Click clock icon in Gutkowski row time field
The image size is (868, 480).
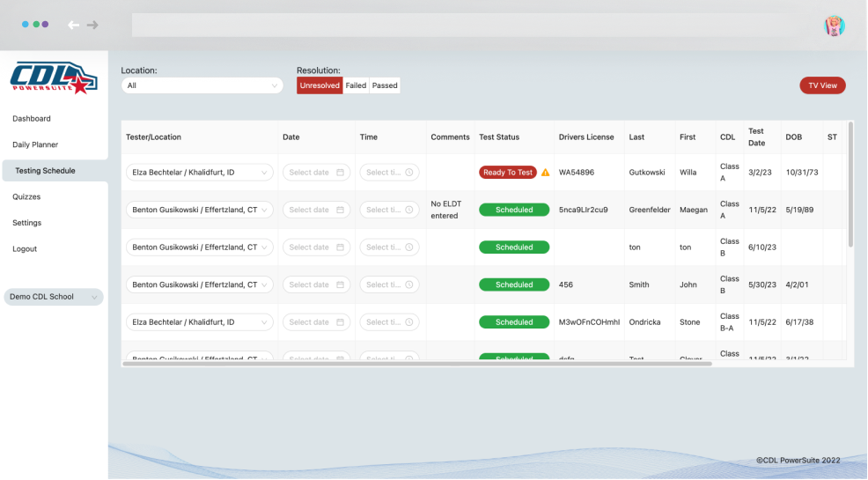click(409, 173)
